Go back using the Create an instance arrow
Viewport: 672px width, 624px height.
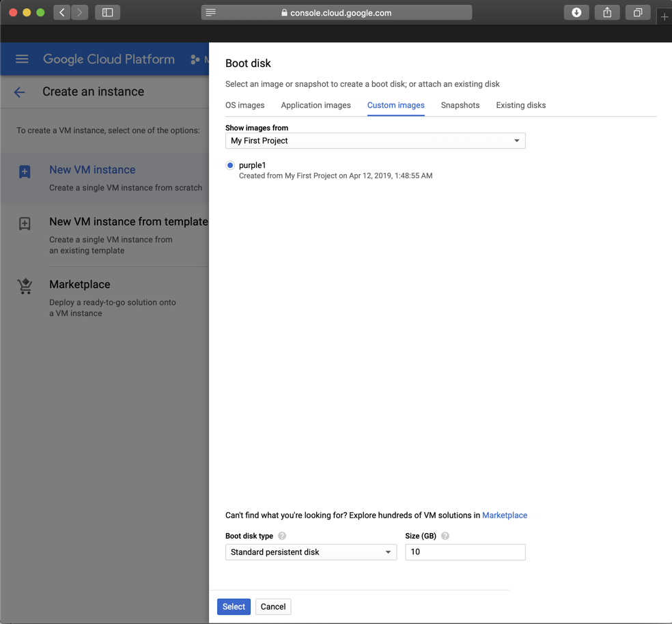19,91
